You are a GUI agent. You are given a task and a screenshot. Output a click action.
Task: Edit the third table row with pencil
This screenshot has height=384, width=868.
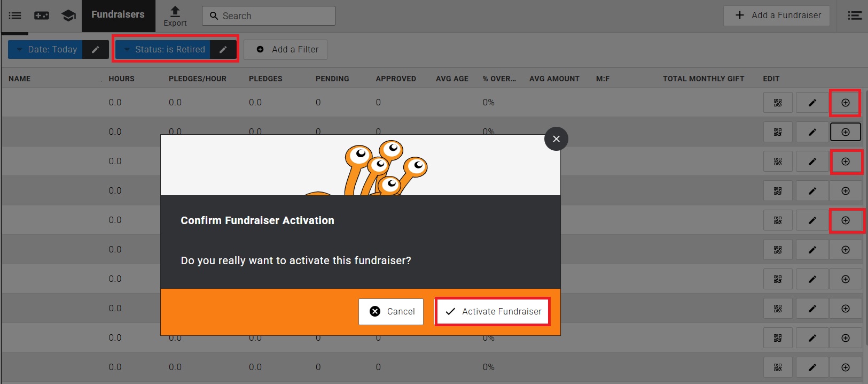point(812,162)
